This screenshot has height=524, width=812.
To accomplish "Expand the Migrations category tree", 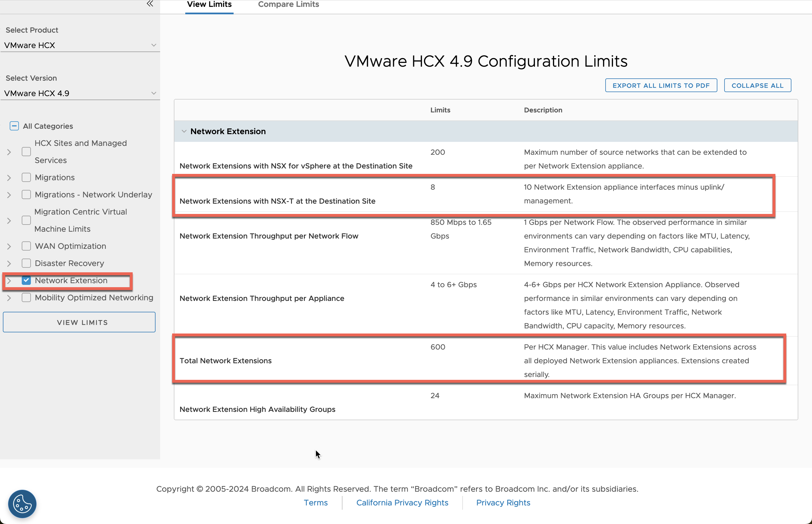I will (x=9, y=177).
